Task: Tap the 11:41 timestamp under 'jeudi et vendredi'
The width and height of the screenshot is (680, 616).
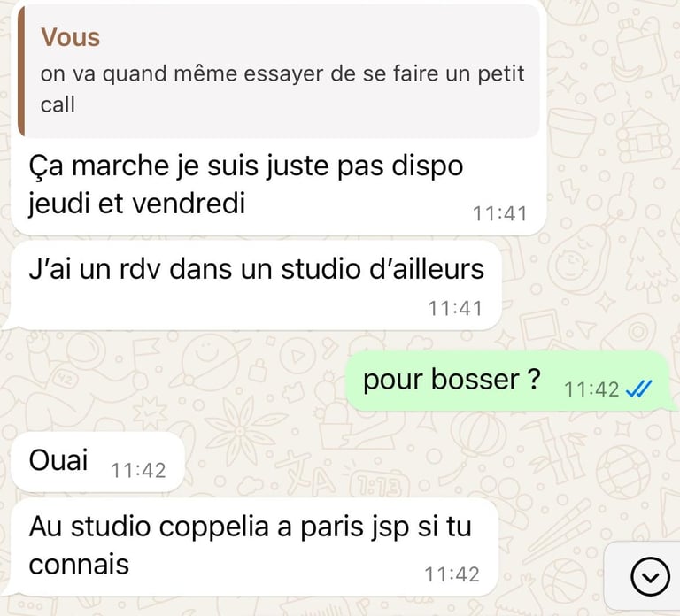Action: click(x=499, y=213)
